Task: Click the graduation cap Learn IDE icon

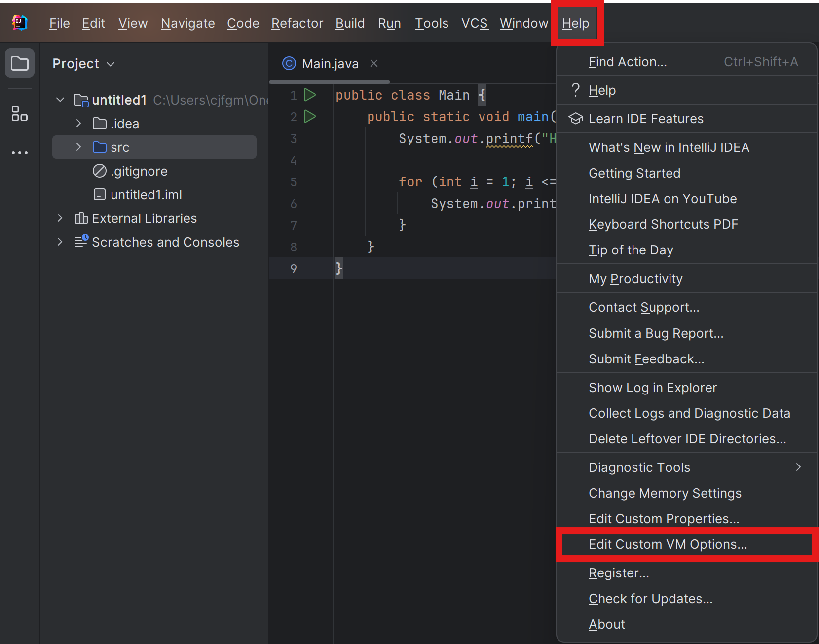Action: 576,118
